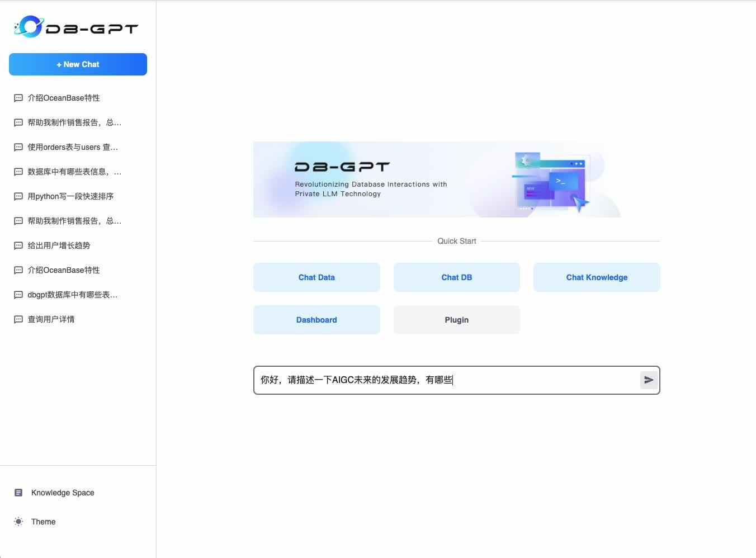Toggle the application Theme

[x=43, y=521]
